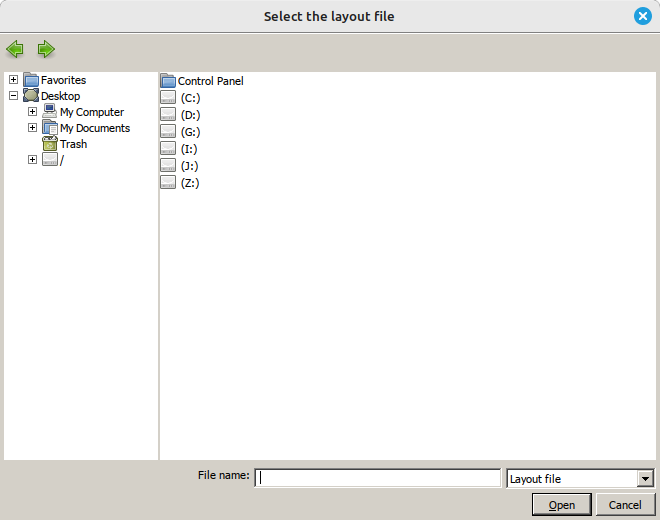The height and width of the screenshot is (520, 660).
Task: Click the (I:) drive icon
Action: 168,148
